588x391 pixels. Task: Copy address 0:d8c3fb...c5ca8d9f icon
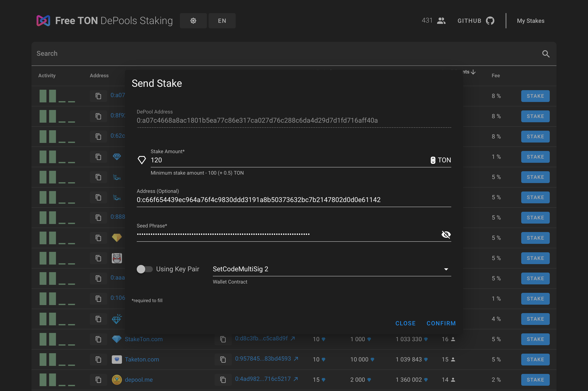223,339
